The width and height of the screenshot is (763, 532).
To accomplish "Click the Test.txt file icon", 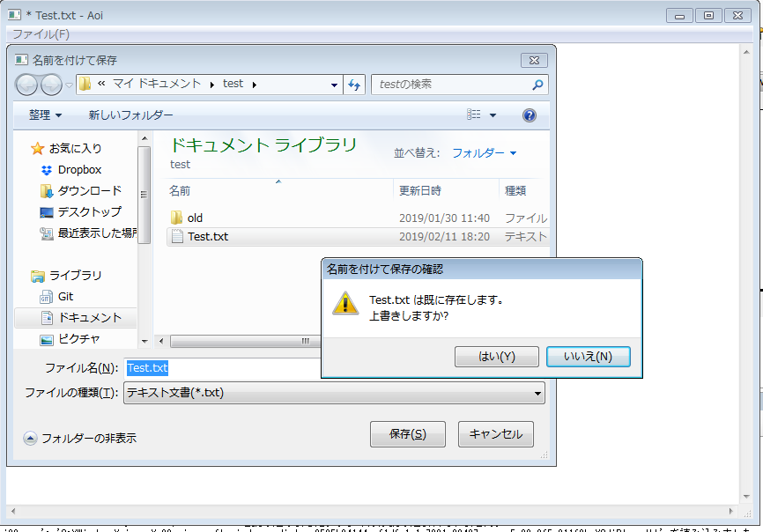I will (178, 236).
